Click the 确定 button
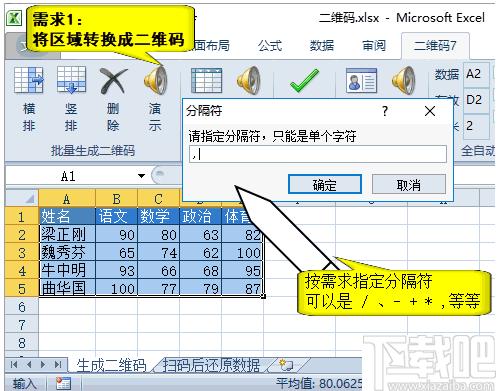Viewport: 498px width, 391px height. click(325, 184)
